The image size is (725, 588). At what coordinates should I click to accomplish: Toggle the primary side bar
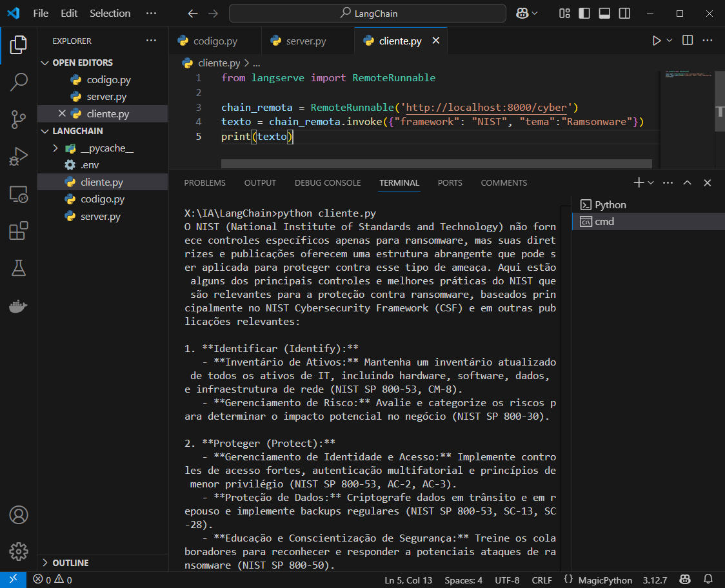584,14
